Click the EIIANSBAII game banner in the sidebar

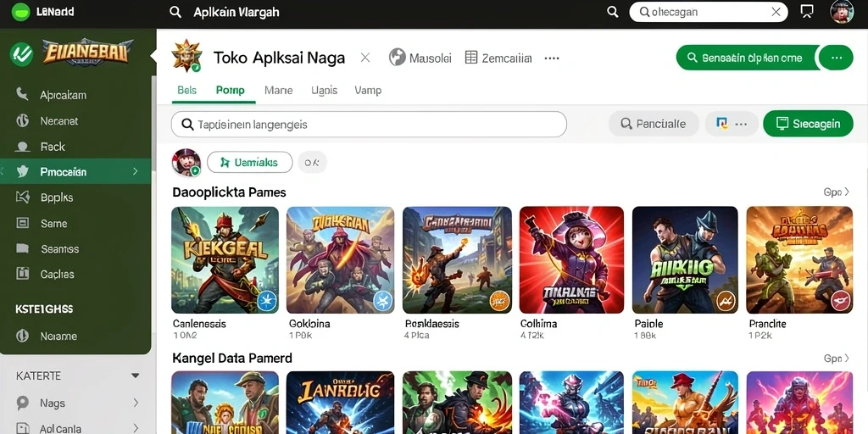(88, 53)
